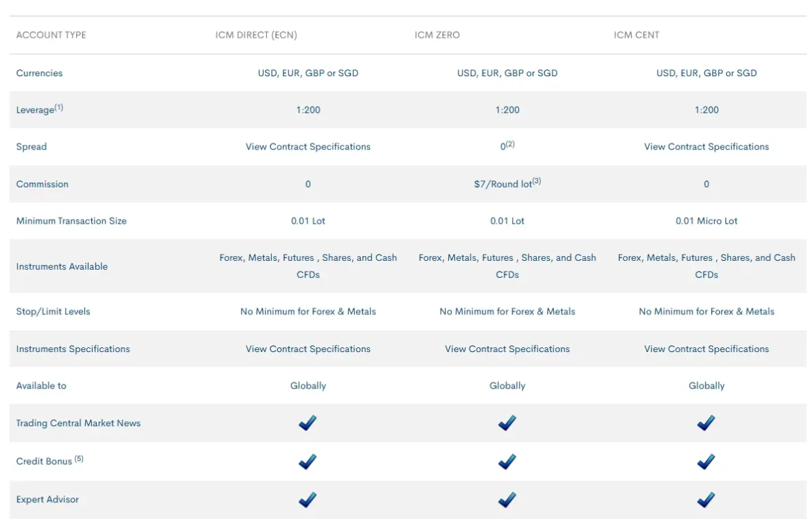812x523 pixels.
Task: Open View Contract Specifications in Spread row for ICM CENT
Action: pos(706,147)
